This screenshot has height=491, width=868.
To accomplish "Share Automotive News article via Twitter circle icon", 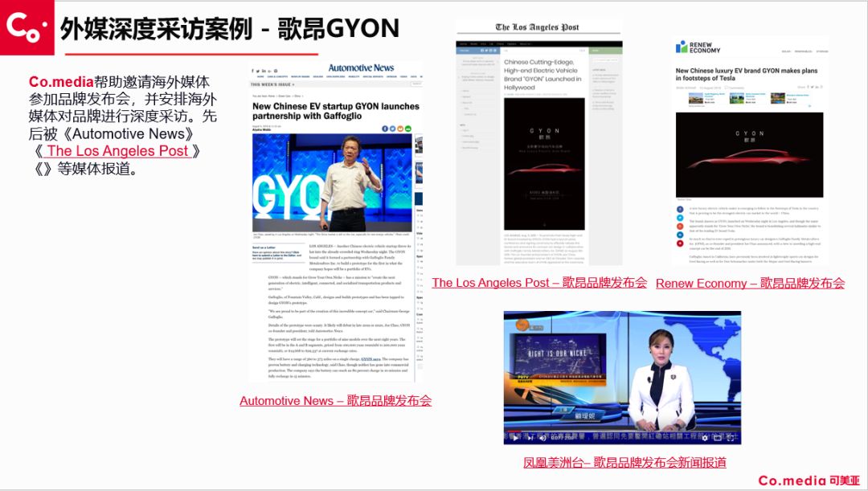I will [392, 129].
